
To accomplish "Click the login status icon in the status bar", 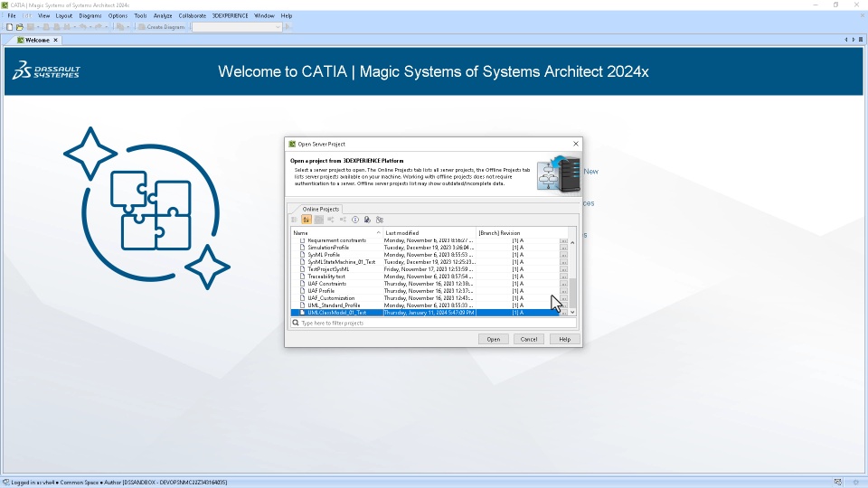I will coord(6,483).
